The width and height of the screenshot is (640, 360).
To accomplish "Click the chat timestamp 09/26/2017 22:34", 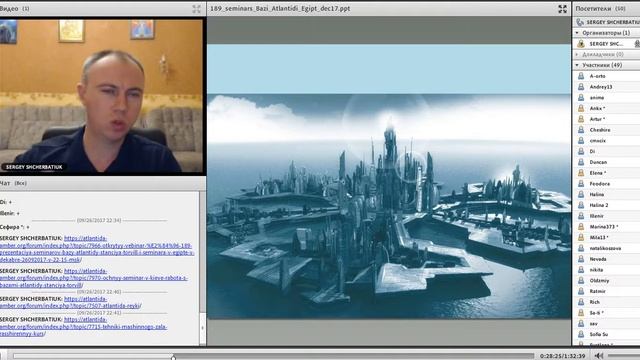I will [x=99, y=220].
